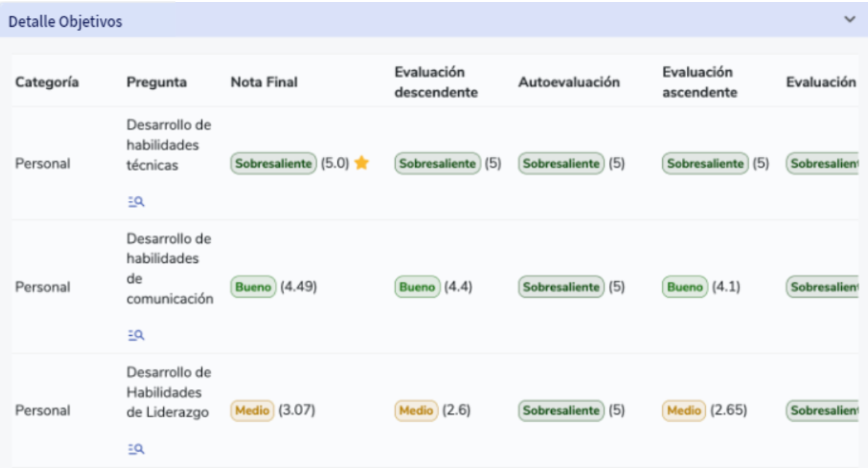Click the Medio badge showing 2.6

tap(416, 411)
